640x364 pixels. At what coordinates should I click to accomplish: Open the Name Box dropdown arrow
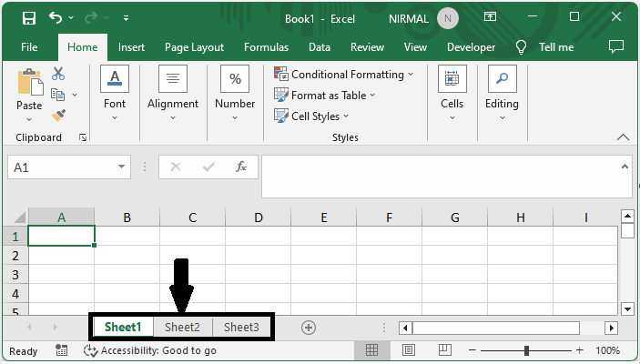click(123, 167)
